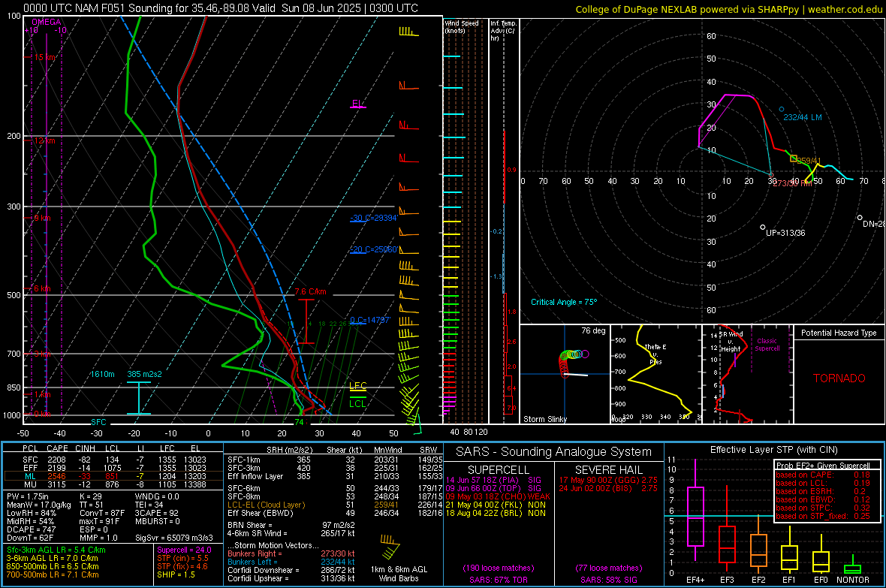The height and width of the screenshot is (588, 886).
Task: Click the magenta EF4+ box plot
Action: click(695, 511)
